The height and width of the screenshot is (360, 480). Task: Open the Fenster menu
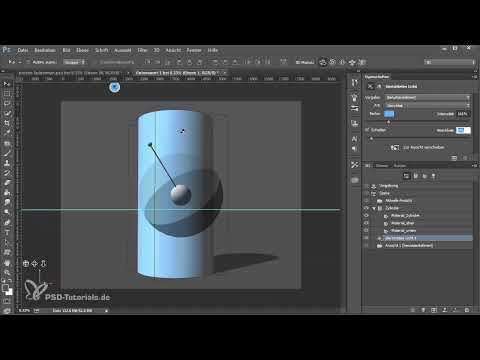pyautogui.click(x=194, y=50)
